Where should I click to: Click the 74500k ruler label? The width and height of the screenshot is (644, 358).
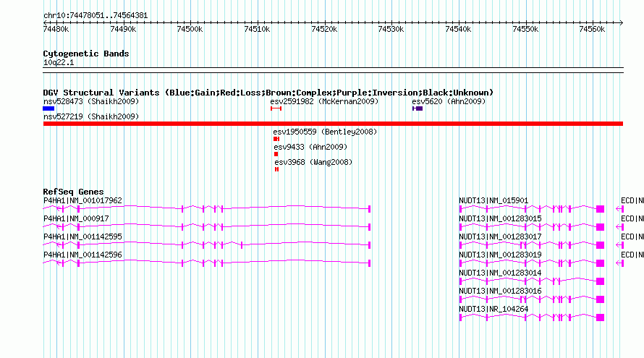[190, 29]
